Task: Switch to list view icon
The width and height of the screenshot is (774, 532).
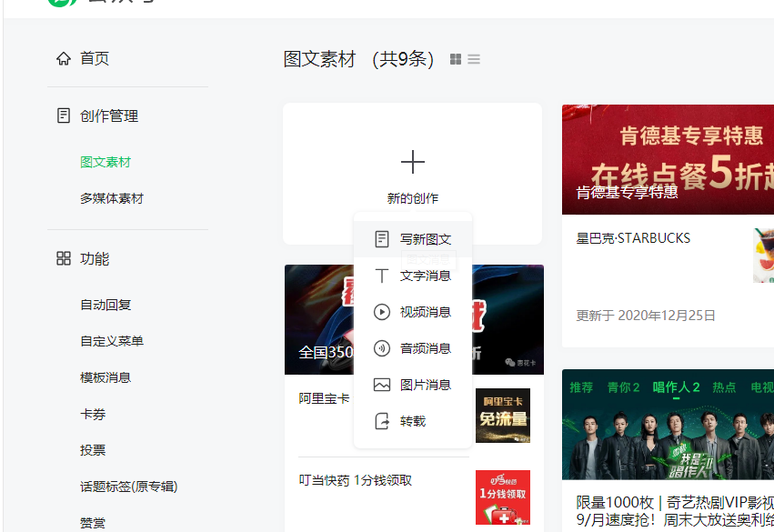Action: tap(474, 59)
